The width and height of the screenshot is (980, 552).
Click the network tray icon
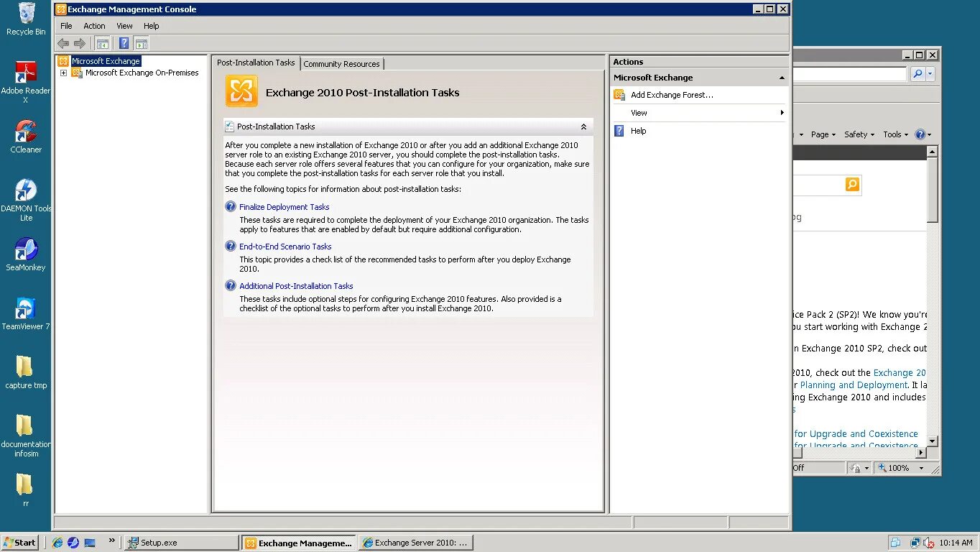(x=915, y=543)
